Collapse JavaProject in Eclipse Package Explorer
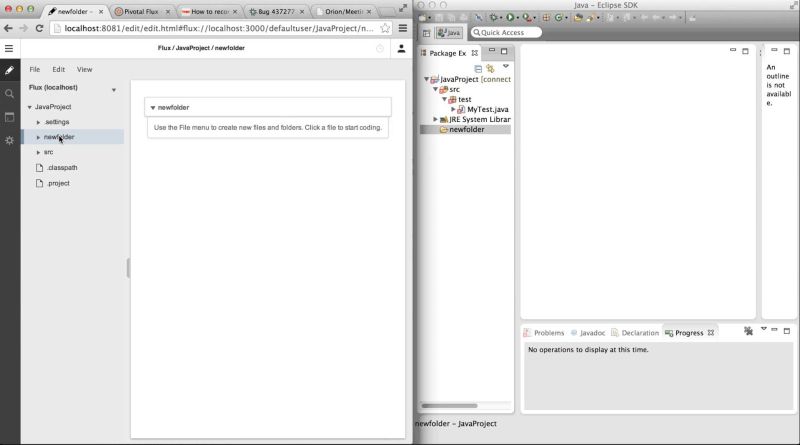800x445 pixels. tap(427, 79)
